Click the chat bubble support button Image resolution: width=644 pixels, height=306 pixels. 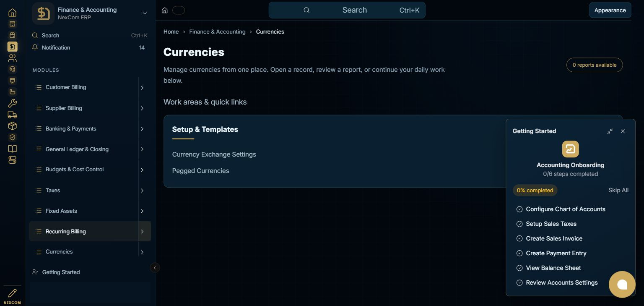point(622,285)
